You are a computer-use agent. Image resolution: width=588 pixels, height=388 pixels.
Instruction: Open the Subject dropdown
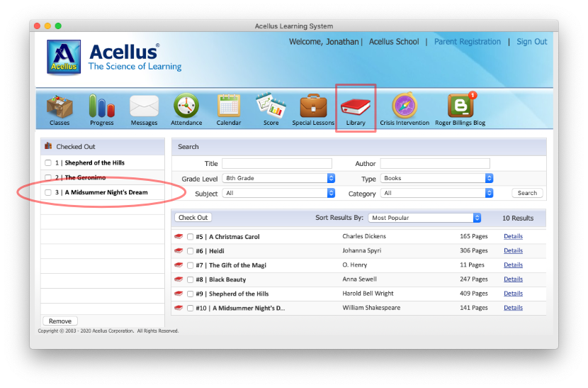[278, 193]
